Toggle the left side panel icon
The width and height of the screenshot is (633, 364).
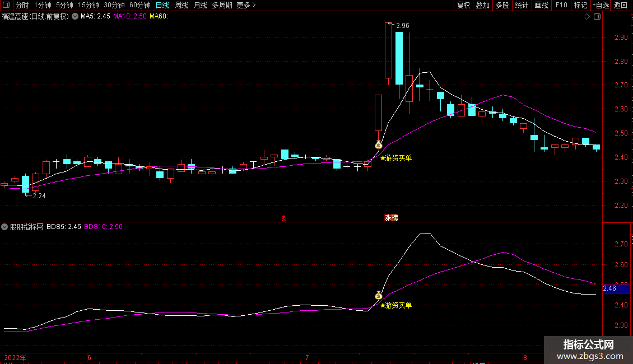[6, 5]
